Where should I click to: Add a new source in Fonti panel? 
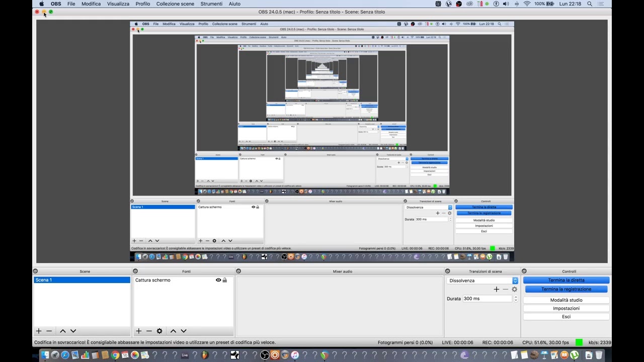coord(138,331)
